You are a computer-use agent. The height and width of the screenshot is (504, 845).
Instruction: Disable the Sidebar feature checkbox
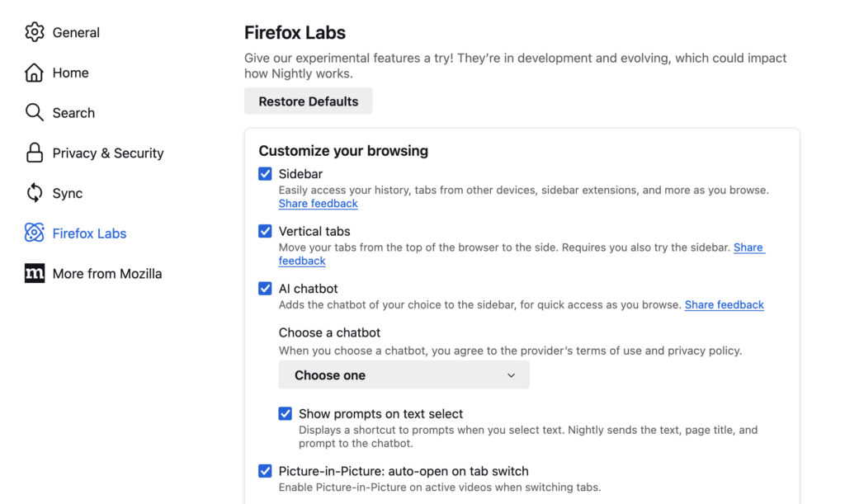(x=265, y=174)
